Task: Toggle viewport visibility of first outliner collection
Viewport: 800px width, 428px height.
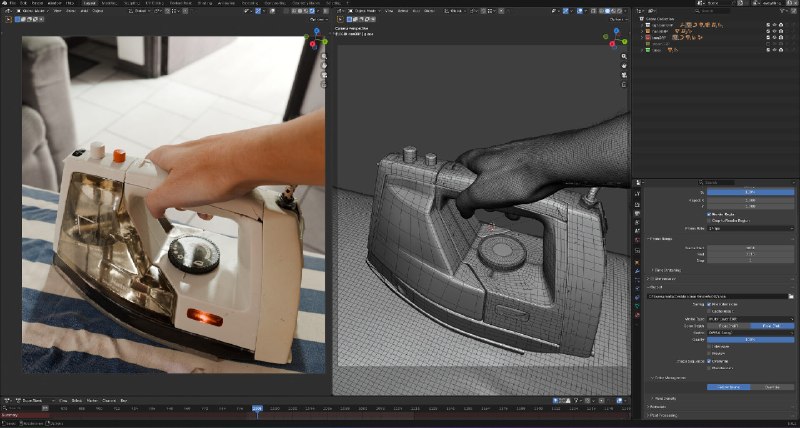Action: click(x=774, y=24)
